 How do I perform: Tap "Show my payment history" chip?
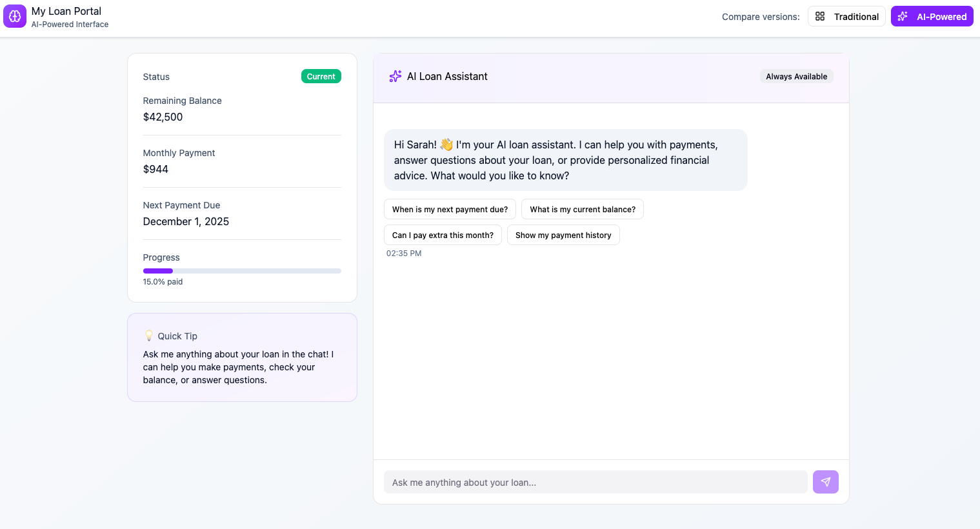tap(563, 235)
